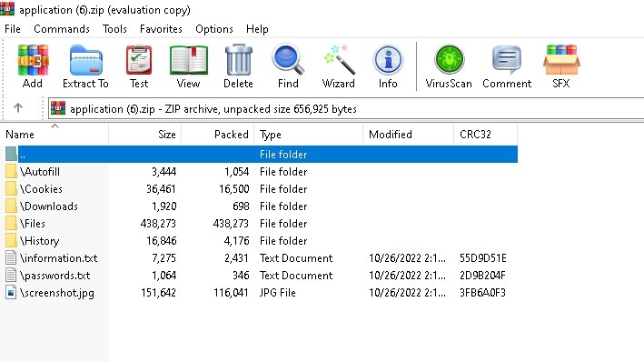Select the parent folder '..' icon

click(11, 154)
